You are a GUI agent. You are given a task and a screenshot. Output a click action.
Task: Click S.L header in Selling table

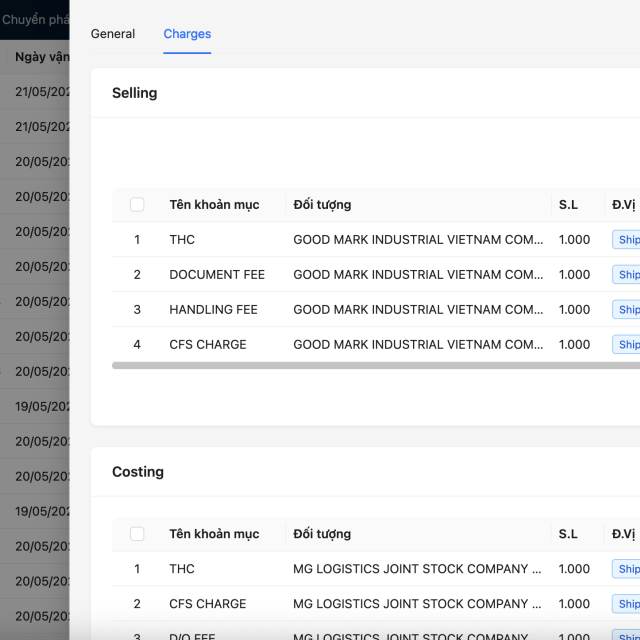coord(568,204)
